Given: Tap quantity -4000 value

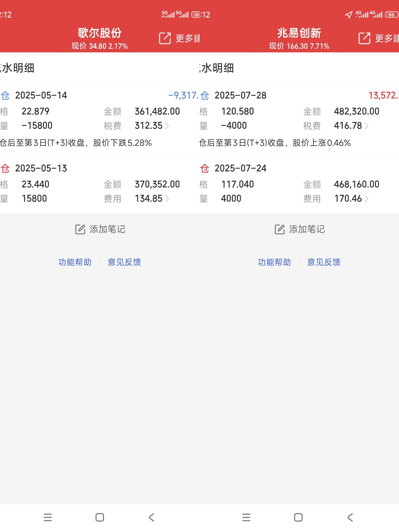Looking at the screenshot, I should [x=234, y=126].
